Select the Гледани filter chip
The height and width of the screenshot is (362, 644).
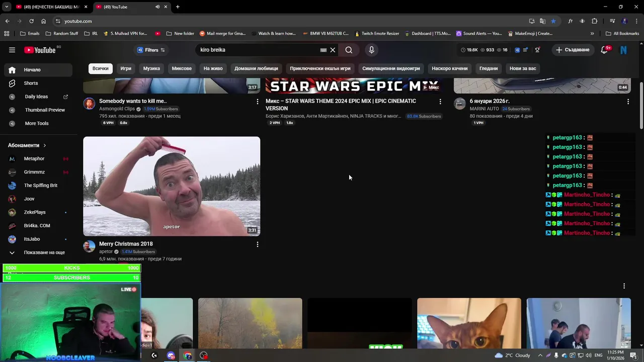489,68
